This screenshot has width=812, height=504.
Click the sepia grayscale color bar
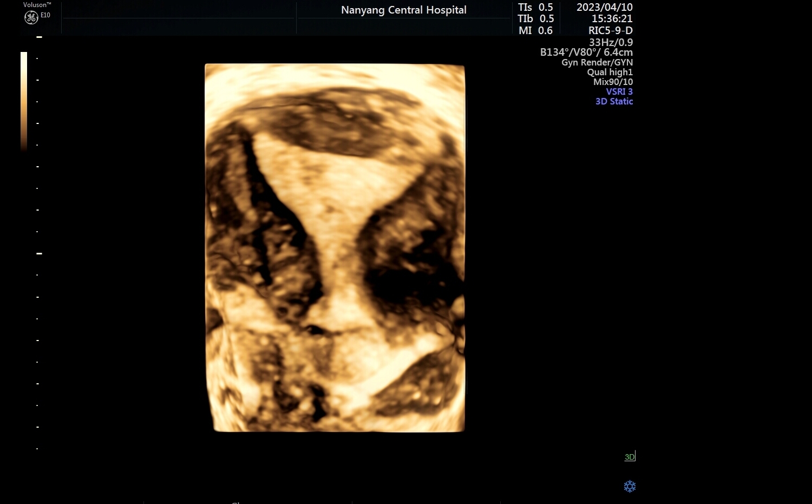coord(24,101)
